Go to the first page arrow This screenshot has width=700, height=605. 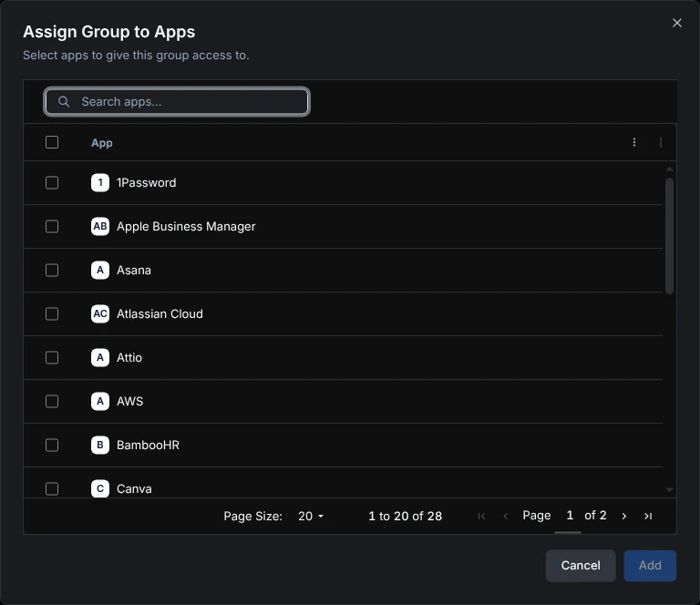pos(481,517)
